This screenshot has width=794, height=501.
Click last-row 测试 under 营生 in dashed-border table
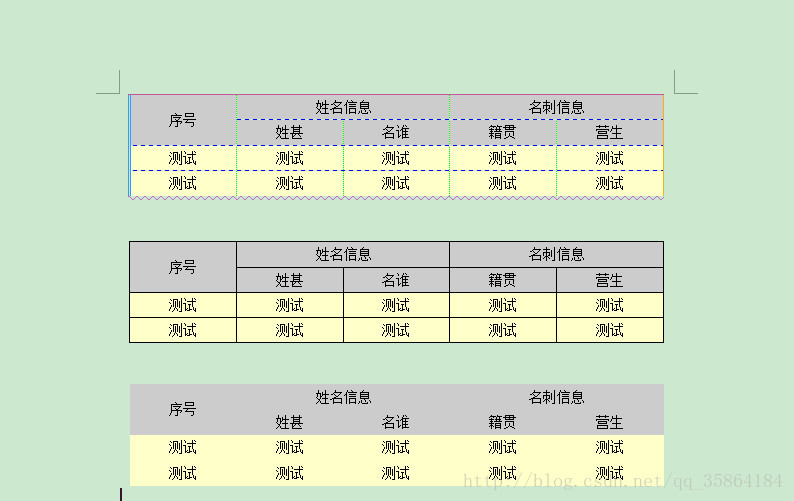(x=610, y=183)
